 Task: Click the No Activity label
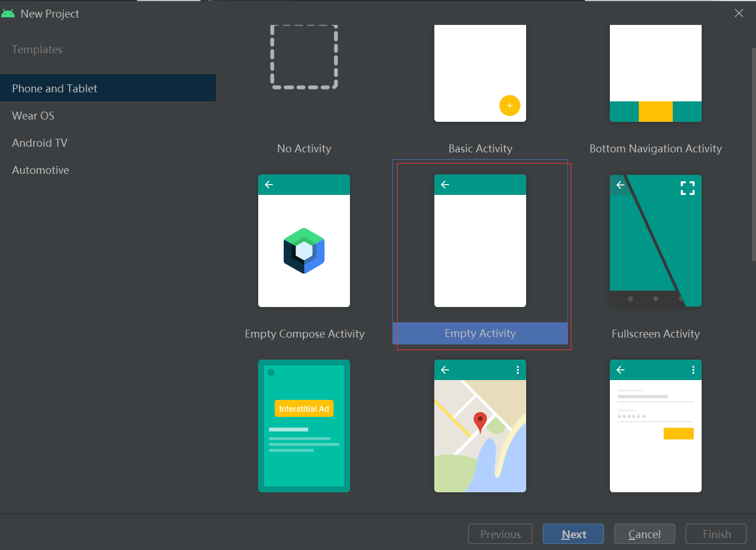[304, 148]
